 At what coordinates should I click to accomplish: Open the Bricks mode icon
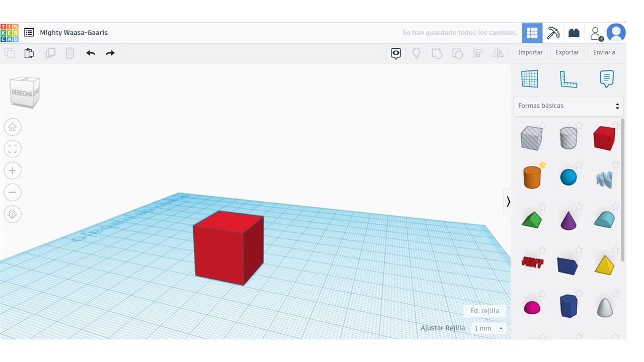coord(574,33)
